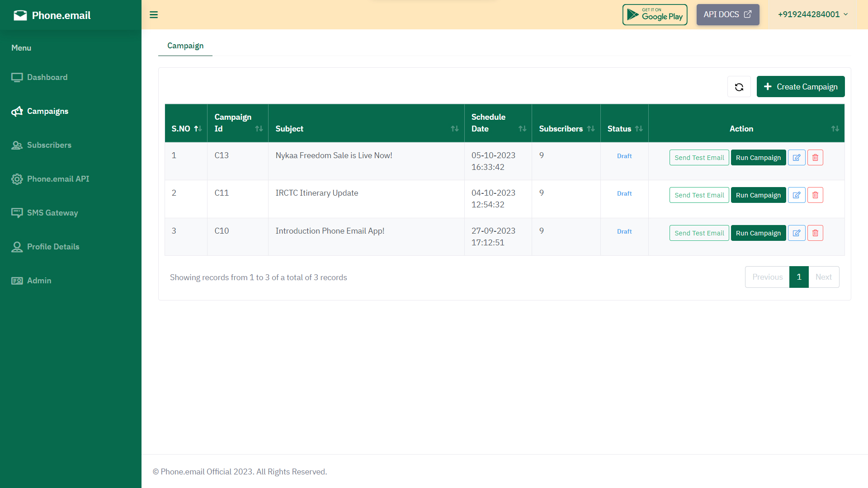This screenshot has width=868, height=488.
Task: Edit campaign C11 with pencil icon
Action: (x=797, y=195)
